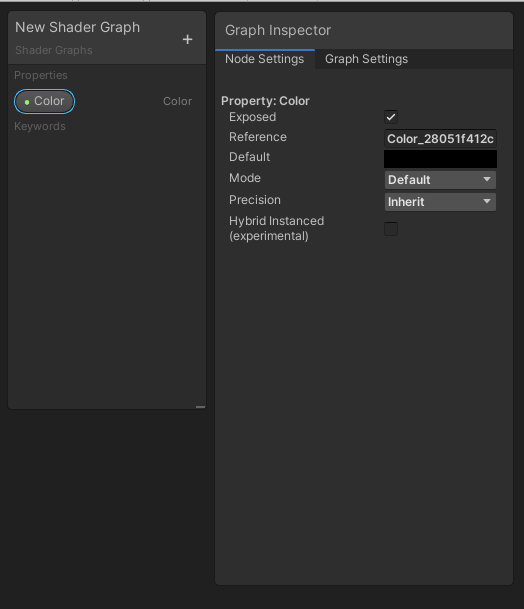The width and height of the screenshot is (524, 609).
Task: Switch to the Graph Settings tab
Action: 366,59
